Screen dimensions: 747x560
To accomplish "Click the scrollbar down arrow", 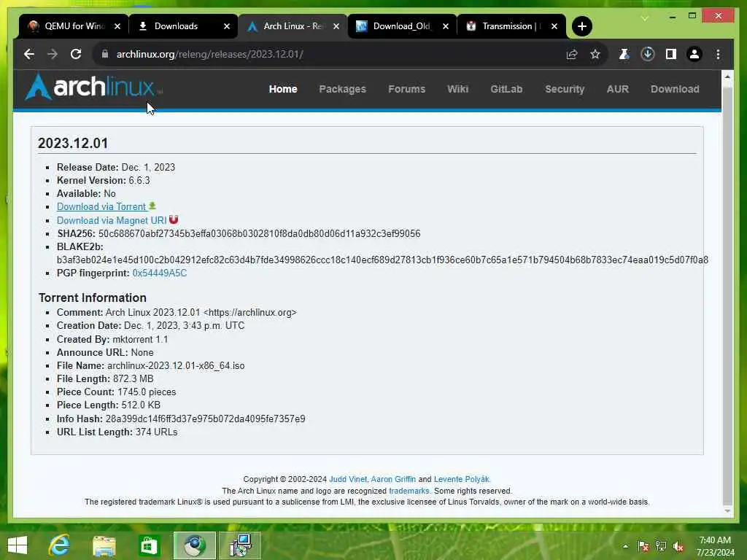I will click(727, 511).
